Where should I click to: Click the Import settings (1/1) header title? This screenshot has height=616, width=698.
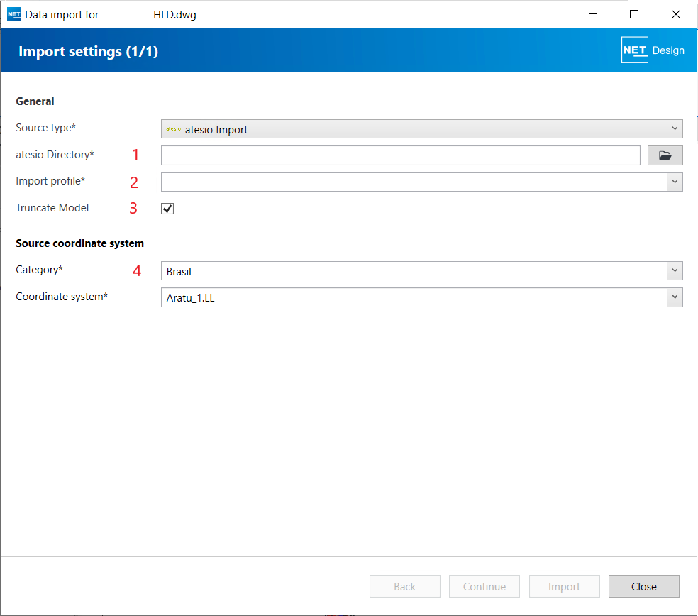tap(88, 51)
